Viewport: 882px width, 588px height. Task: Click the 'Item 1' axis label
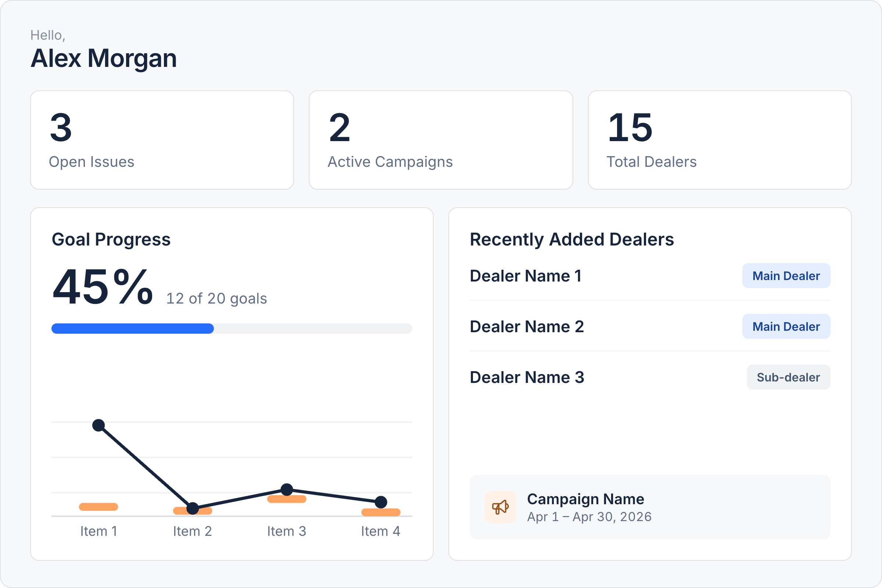[98, 531]
